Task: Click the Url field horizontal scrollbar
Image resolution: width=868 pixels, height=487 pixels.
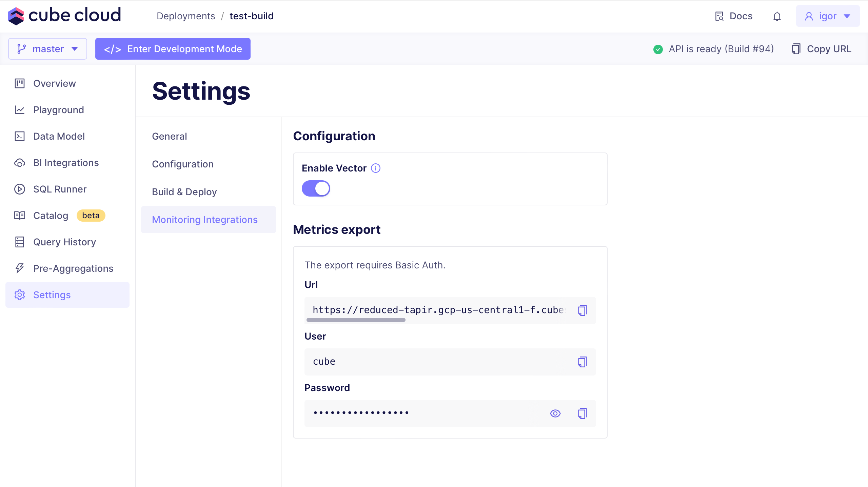Action: coord(356,320)
